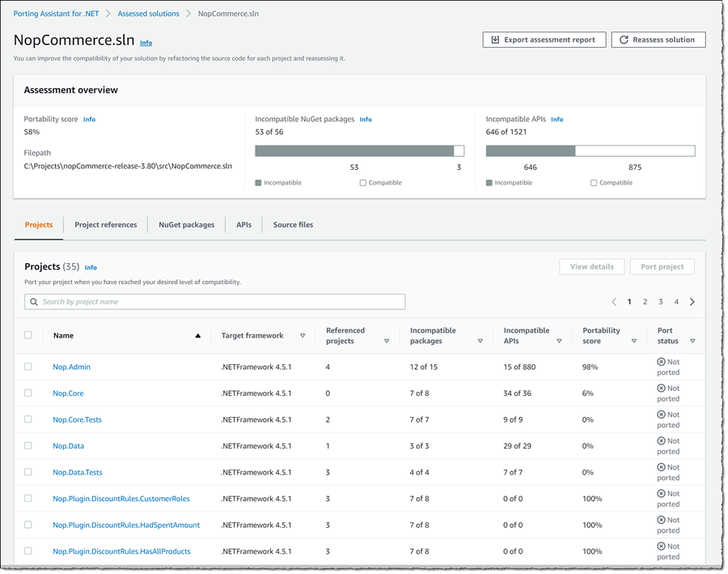
Task: Click Not ported status icon for Nop.Core.Tests
Action: coord(661,415)
